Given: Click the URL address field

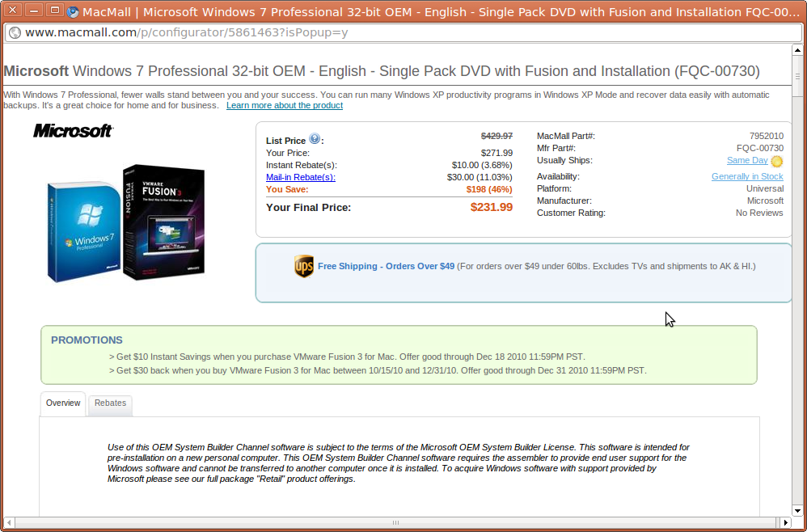Looking at the screenshot, I should tap(403, 32).
